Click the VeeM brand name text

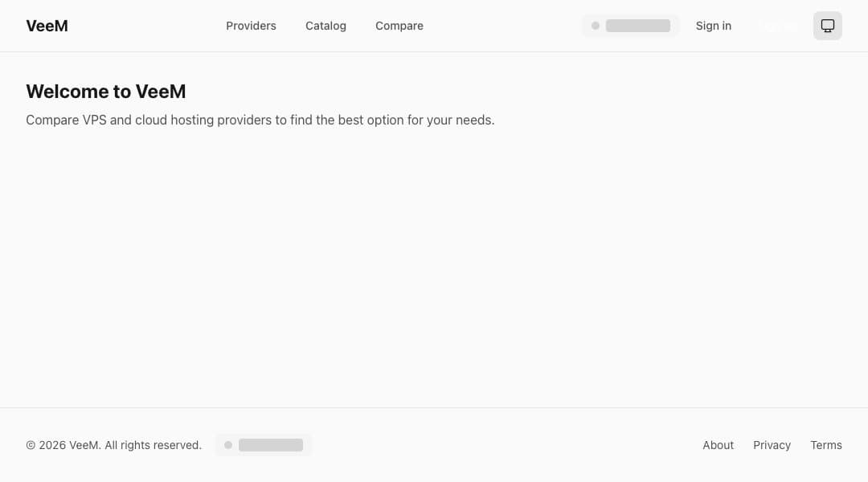47,26
